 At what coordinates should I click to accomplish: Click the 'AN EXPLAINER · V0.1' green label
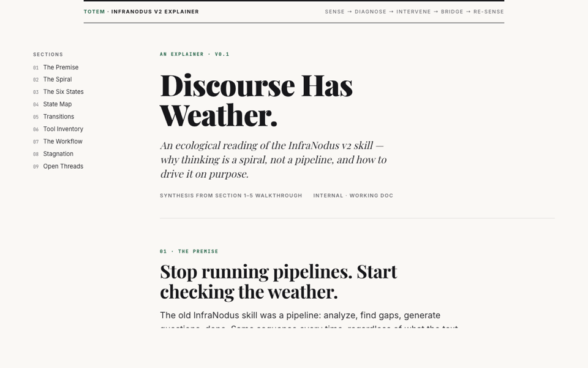pyautogui.click(x=194, y=55)
